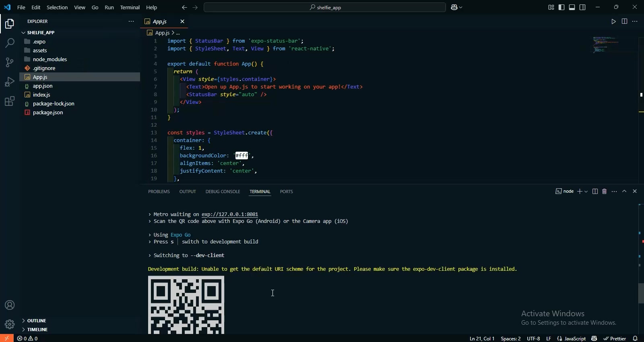
Task: Run the code with the play icon
Action: point(614,22)
